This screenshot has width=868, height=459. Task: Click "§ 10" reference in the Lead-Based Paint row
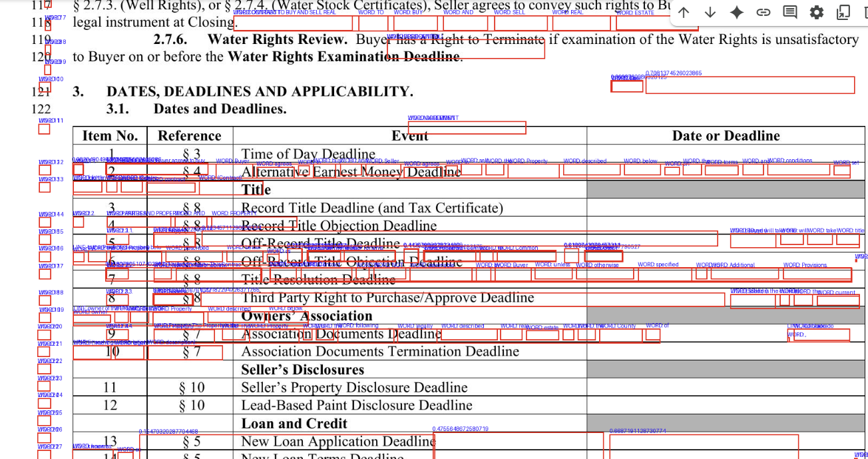coord(192,406)
